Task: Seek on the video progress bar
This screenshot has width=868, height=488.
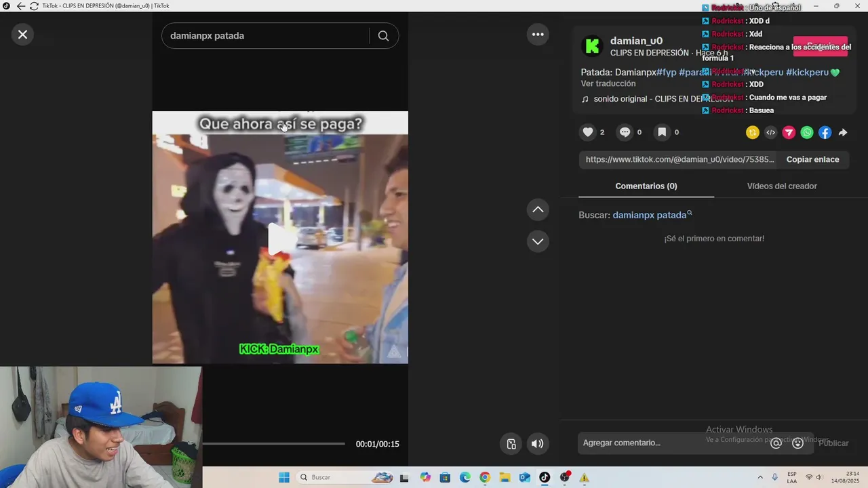Action: click(274, 444)
